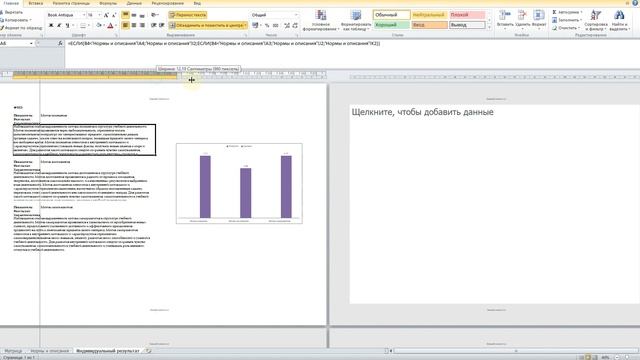
Task: Switch to Page Break Preview in status bar
Action: pyautogui.click(x=595, y=357)
